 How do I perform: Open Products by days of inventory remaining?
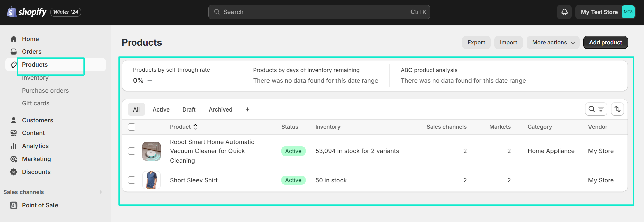click(x=306, y=70)
